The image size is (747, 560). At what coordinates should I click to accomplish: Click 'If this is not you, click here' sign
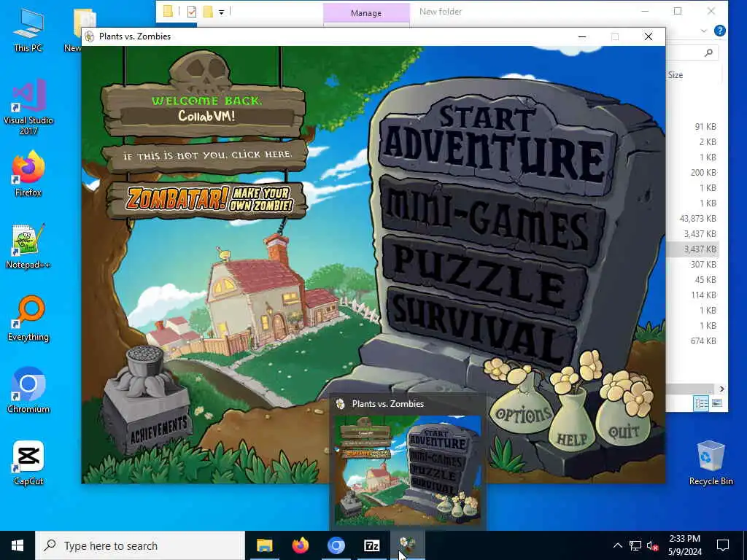206,155
